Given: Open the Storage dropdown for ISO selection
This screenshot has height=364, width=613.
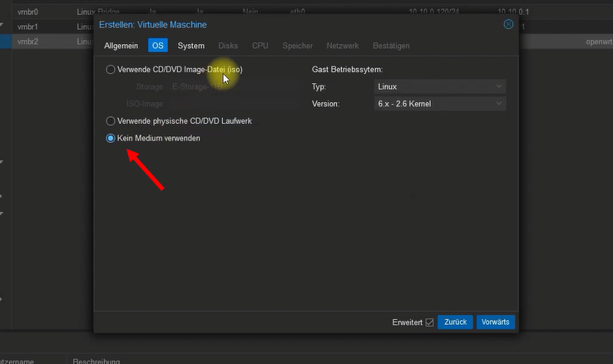Looking at the screenshot, I should (x=233, y=86).
